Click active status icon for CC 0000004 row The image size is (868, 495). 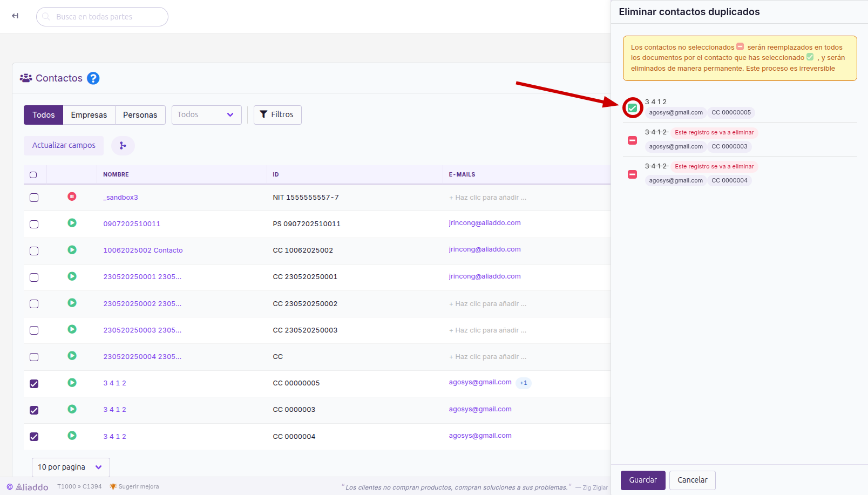pos(72,436)
